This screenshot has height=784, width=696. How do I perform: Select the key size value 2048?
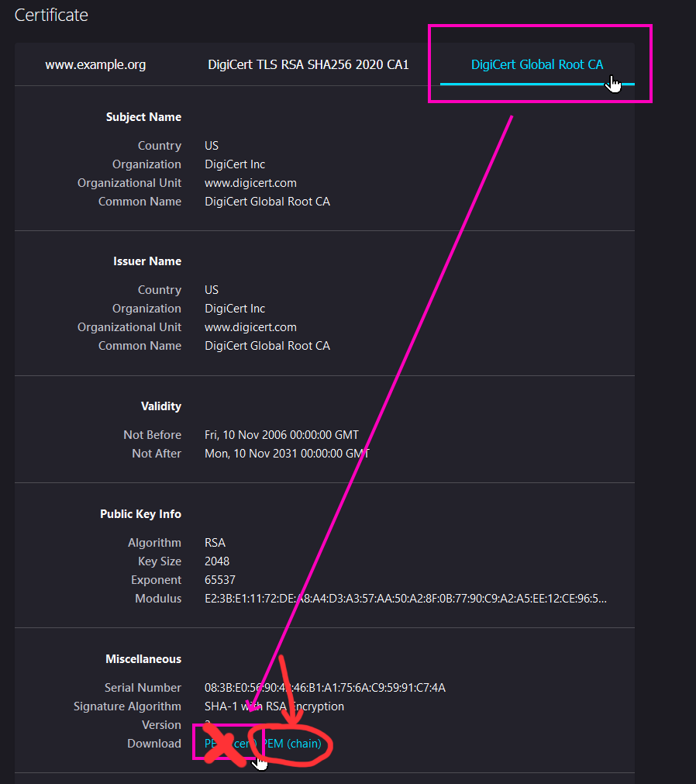[217, 561]
